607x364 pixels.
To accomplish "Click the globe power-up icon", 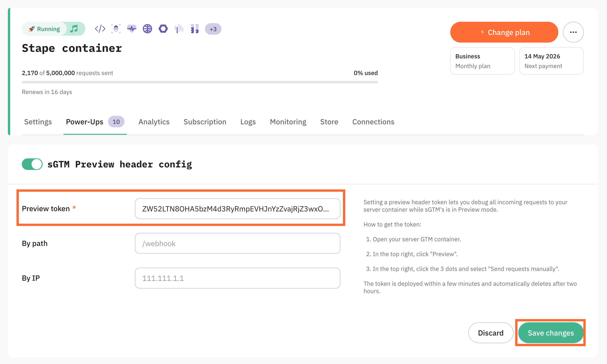I will pyautogui.click(x=147, y=29).
